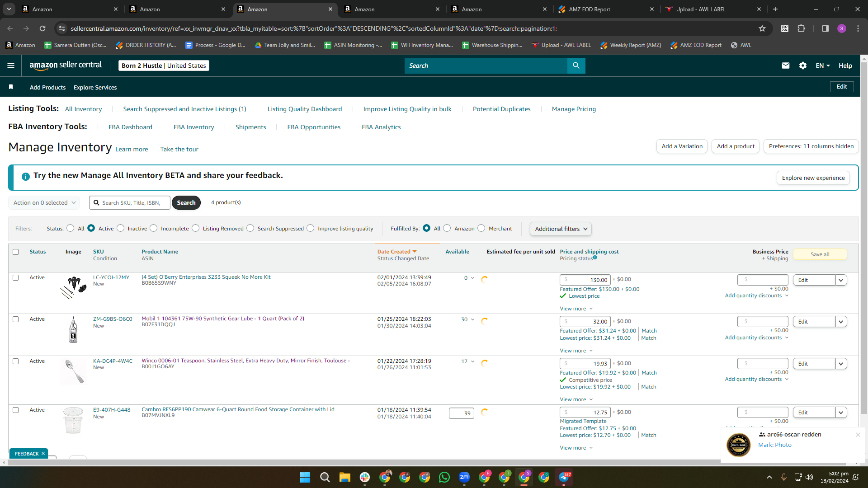Select the Incomplete status radio button
868x488 pixels.
[x=154, y=228]
